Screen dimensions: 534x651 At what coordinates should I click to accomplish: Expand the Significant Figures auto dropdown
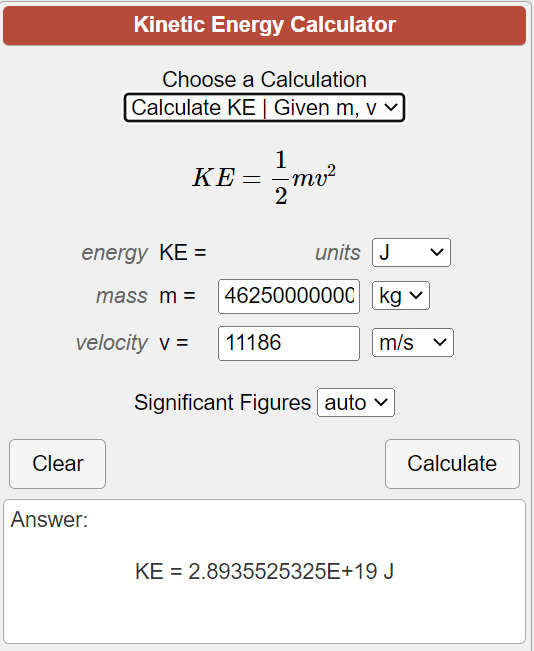click(356, 402)
